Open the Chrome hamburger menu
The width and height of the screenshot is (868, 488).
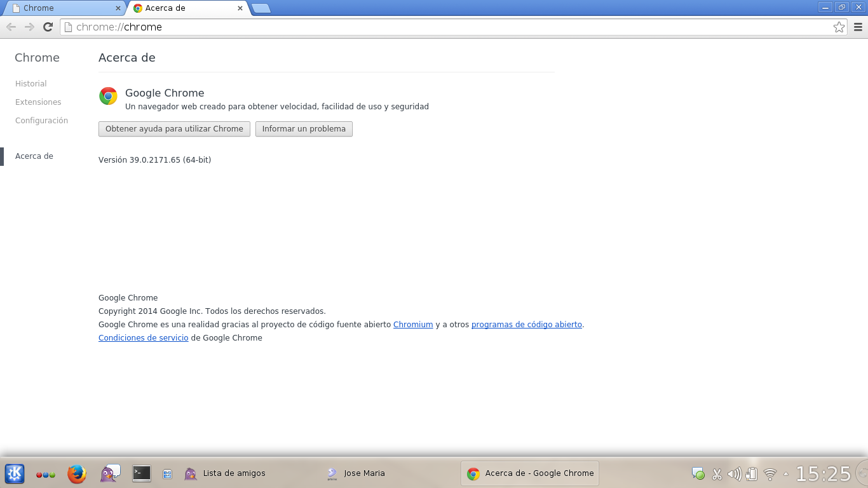tap(858, 27)
